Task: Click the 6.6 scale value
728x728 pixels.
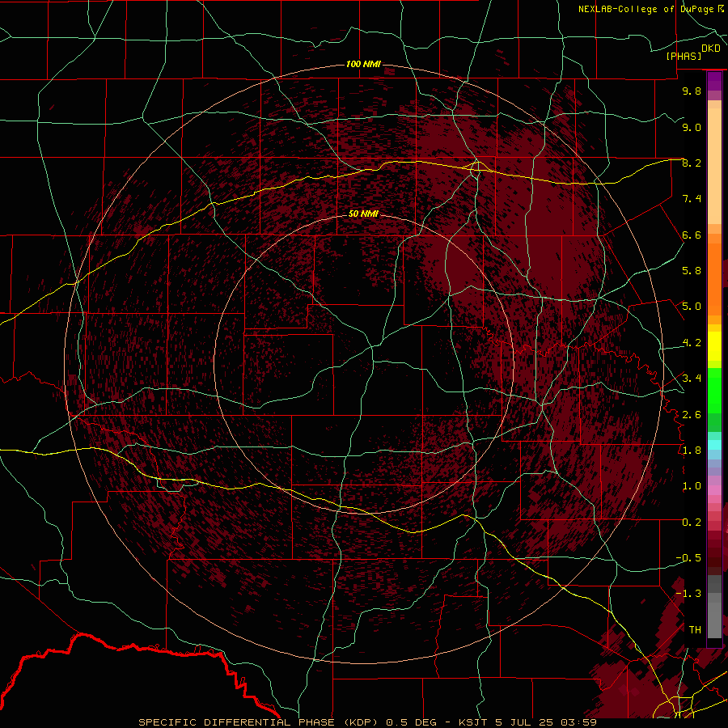Action: coord(692,235)
